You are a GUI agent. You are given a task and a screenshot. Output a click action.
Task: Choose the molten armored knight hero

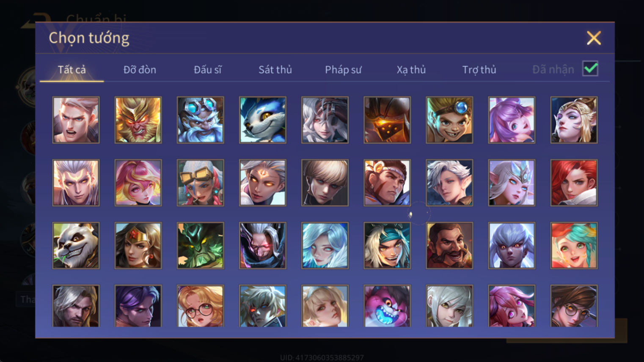[x=387, y=120]
